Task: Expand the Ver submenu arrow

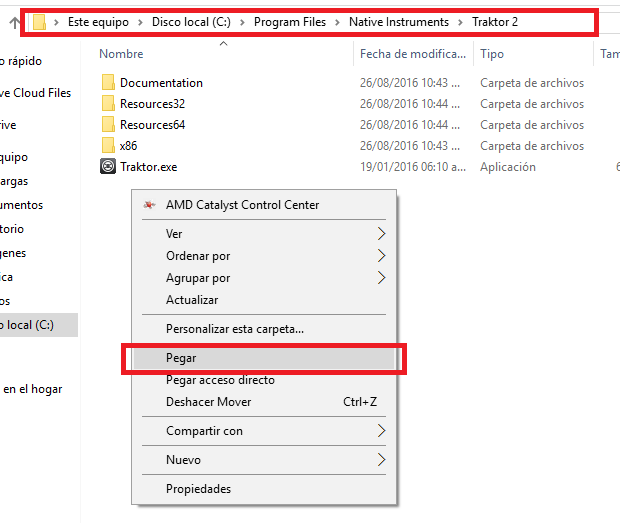Action: 381,234
